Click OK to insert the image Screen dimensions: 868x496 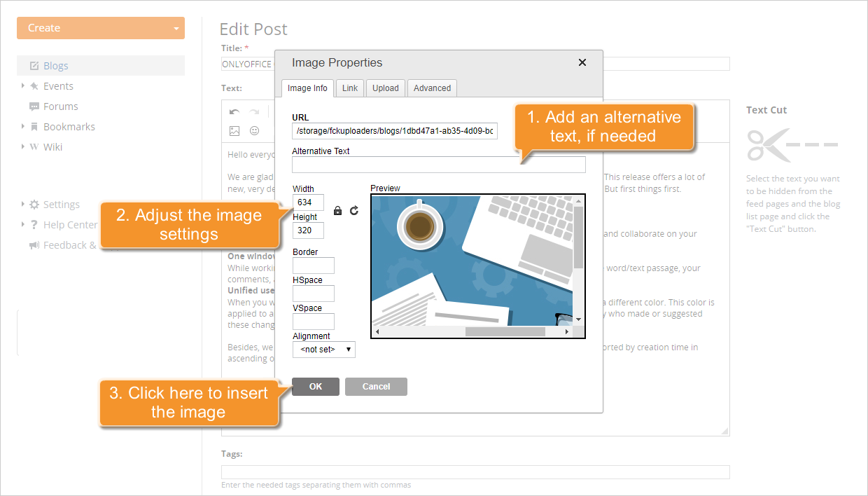(x=315, y=386)
